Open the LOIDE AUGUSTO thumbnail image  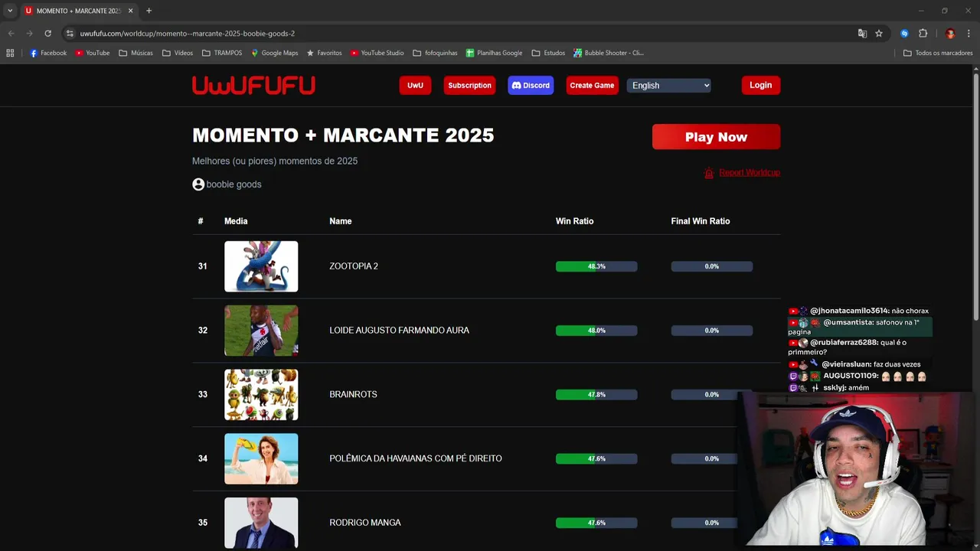click(x=261, y=331)
